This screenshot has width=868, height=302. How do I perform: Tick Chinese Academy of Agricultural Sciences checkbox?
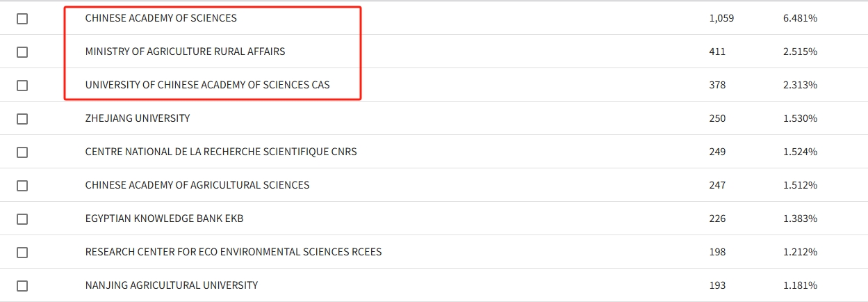pos(22,186)
